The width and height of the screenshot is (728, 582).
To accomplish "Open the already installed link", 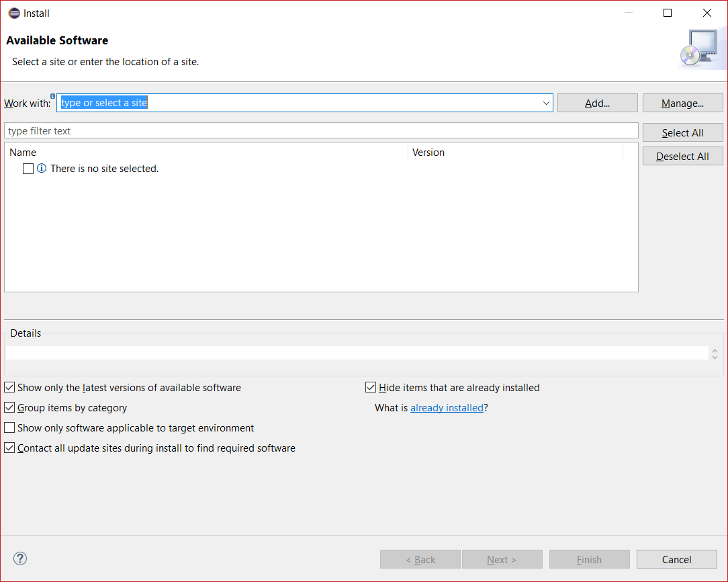I will (447, 408).
